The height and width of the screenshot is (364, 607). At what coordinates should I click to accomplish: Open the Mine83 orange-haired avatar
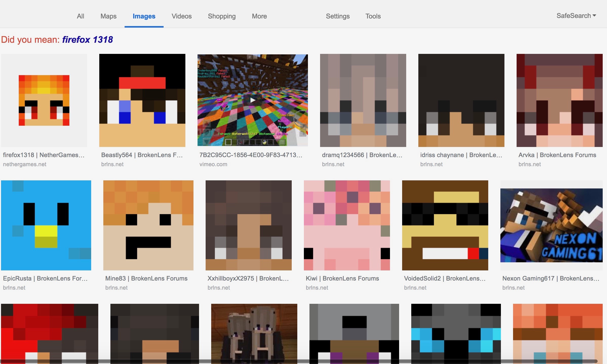148,225
